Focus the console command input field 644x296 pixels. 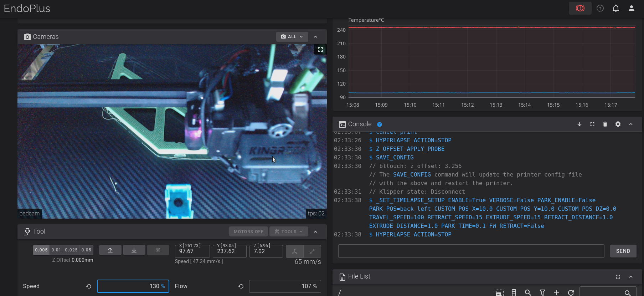click(471, 251)
